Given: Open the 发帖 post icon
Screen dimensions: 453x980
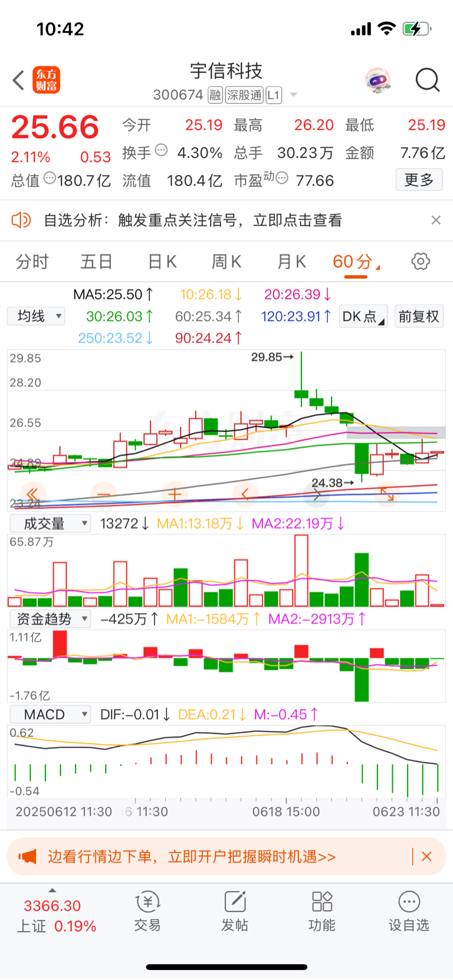Looking at the screenshot, I should (x=235, y=911).
